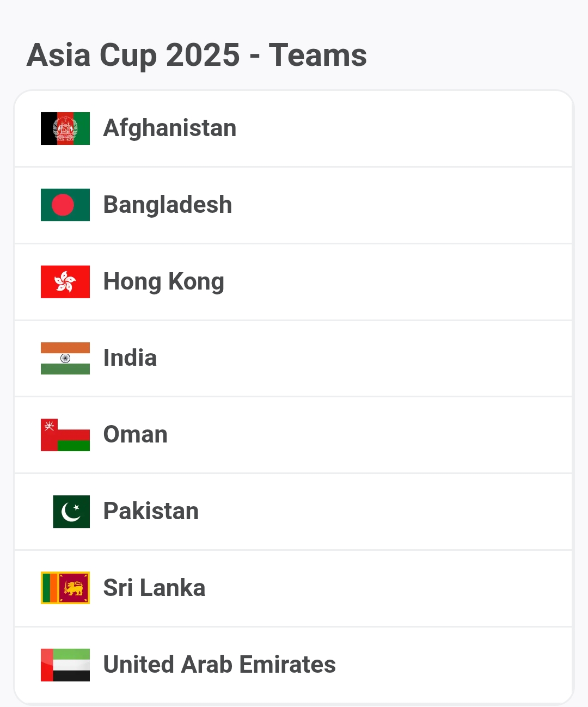
Task: Click empty area of Pakistan row
Action: coord(381,512)
